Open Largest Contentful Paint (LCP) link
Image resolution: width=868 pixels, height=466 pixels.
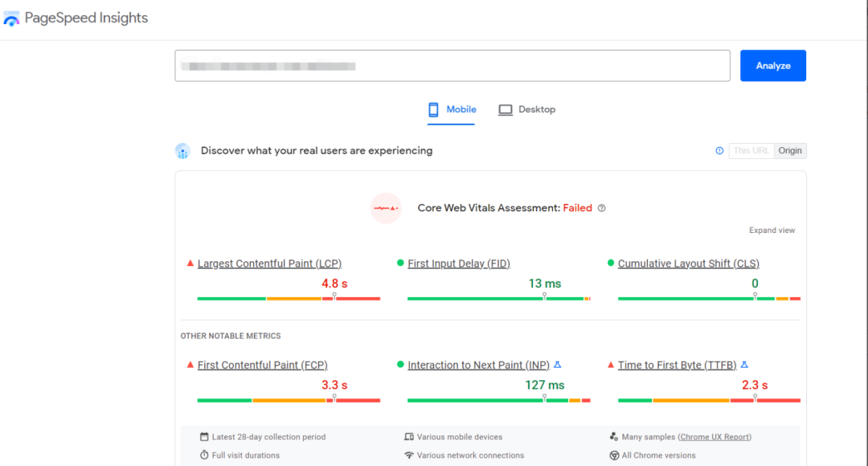[x=269, y=264]
